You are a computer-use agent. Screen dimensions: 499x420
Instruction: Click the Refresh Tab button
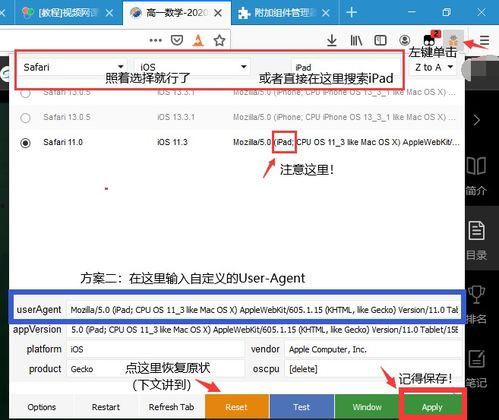(x=171, y=407)
